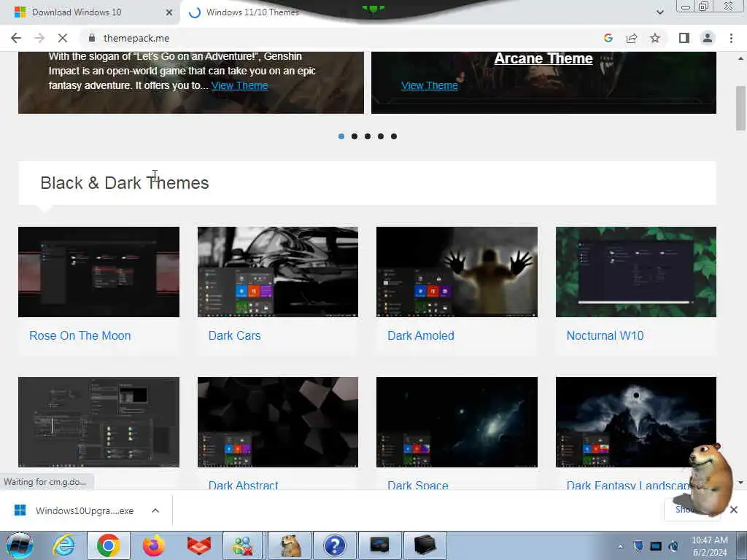Click the network monitor tray icon
Viewport: 747px width, 560px height.
coord(656,546)
